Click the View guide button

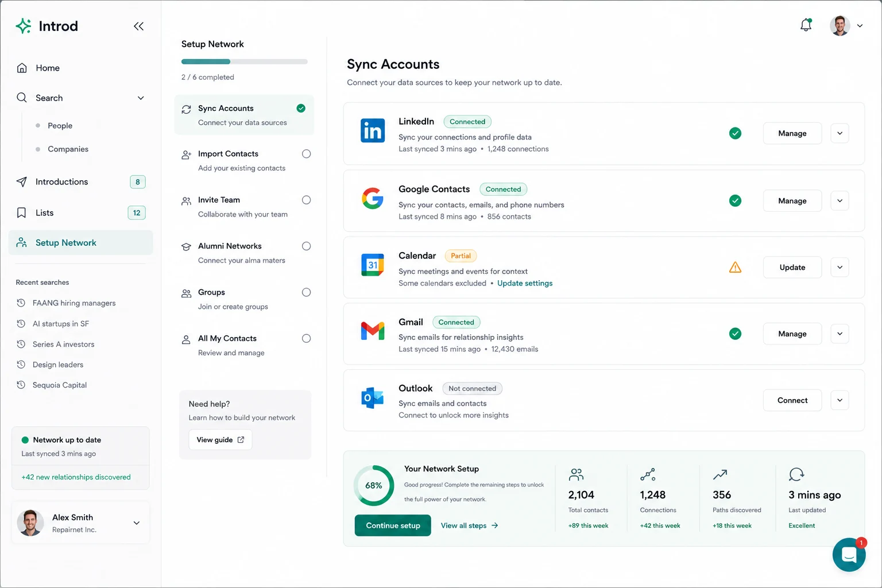(x=220, y=440)
